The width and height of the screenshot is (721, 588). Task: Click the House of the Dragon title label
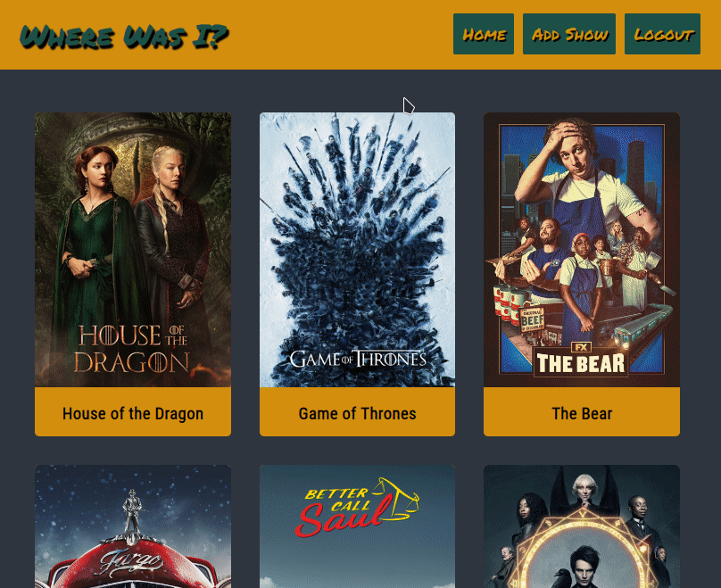pyautogui.click(x=133, y=413)
